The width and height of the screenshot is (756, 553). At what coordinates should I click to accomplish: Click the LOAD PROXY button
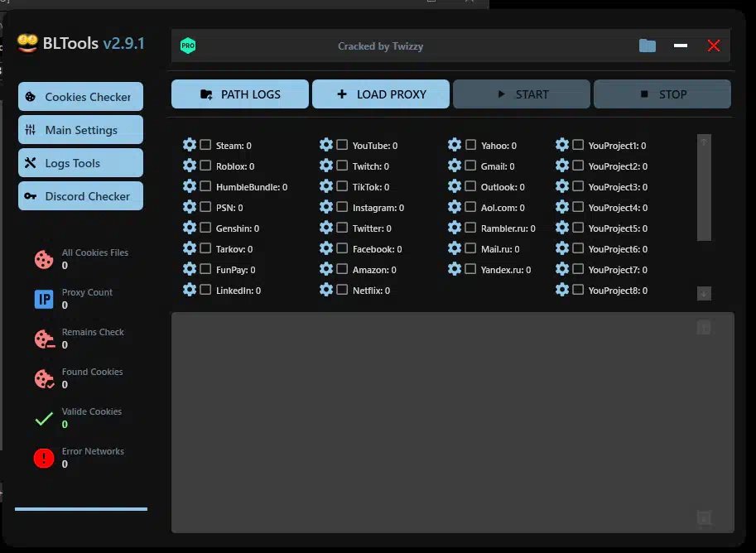point(380,94)
